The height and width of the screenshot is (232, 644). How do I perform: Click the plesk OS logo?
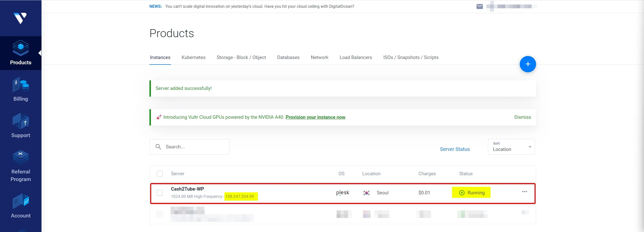click(343, 193)
